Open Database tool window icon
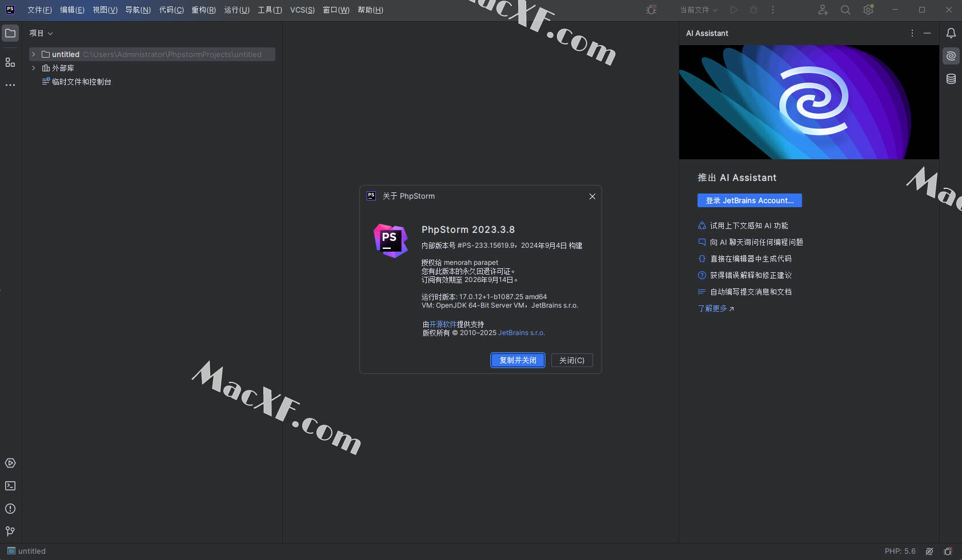Viewport: 962px width, 560px height. click(x=951, y=79)
